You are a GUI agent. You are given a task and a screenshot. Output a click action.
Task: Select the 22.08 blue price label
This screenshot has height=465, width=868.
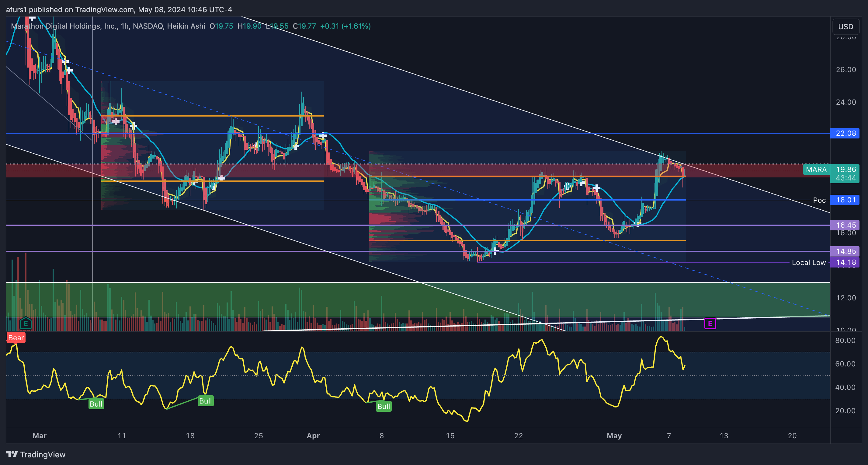[x=845, y=133]
